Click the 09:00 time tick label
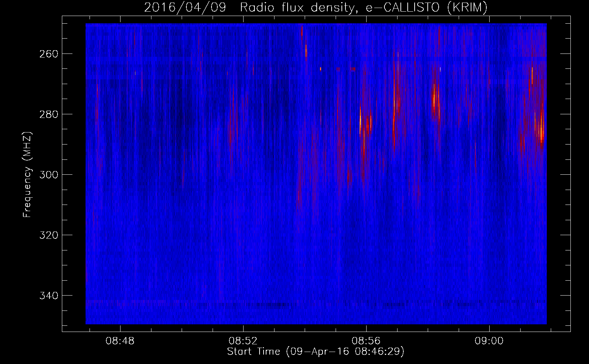The height and width of the screenshot is (364, 589). pyautogui.click(x=489, y=341)
